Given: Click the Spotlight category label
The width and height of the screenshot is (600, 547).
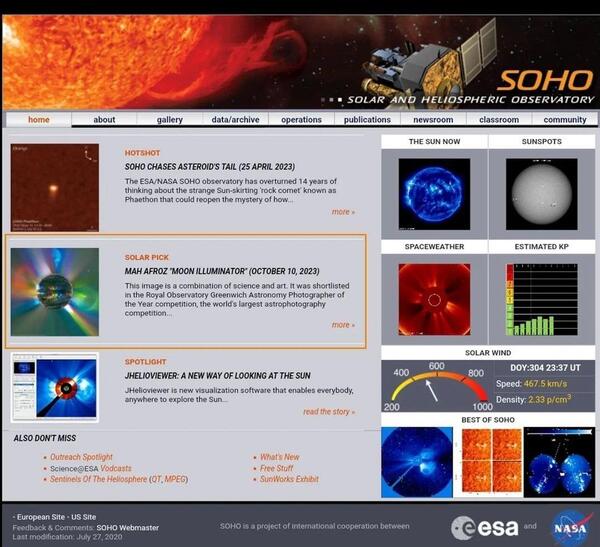Looking at the screenshot, I should (x=145, y=362).
